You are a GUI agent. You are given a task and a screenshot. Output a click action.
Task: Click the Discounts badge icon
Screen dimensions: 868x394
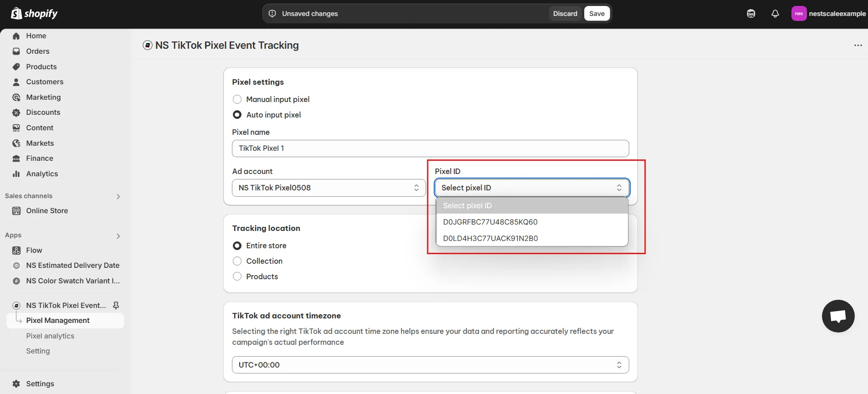click(16, 113)
